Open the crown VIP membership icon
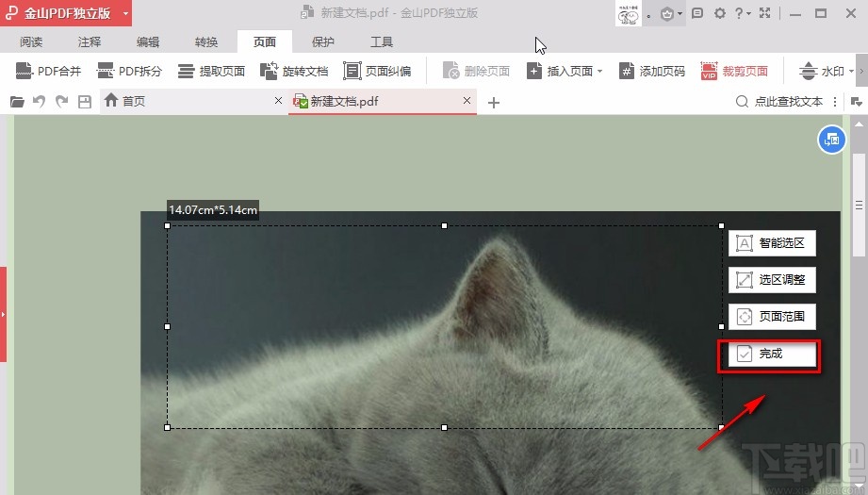Image resolution: width=868 pixels, height=495 pixels. click(x=667, y=13)
